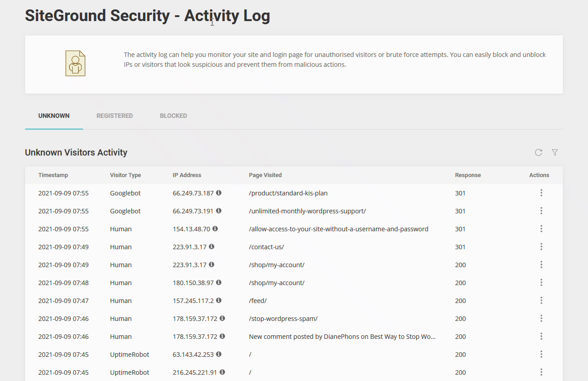Click page path /contact-us/
The image size is (588, 381).
(x=267, y=247)
